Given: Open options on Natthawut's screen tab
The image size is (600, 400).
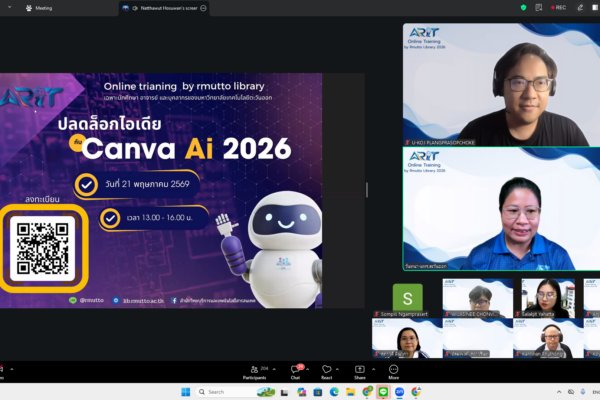Looking at the screenshot, I should pos(204,8).
